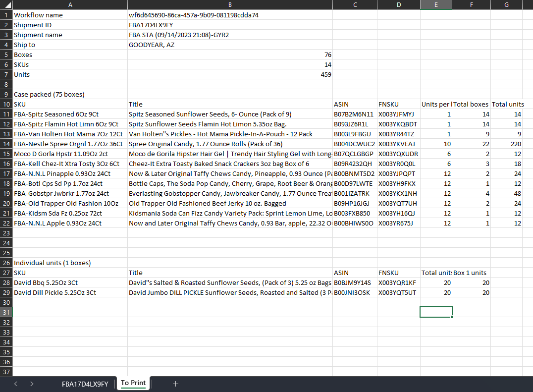Select FNSKU X003YQT5UT cell
Image resolution: width=533 pixels, height=392 pixels.
pos(399,292)
